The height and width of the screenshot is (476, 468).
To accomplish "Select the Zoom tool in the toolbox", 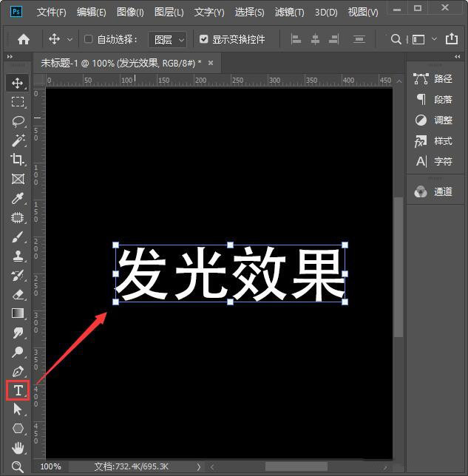I will 18,466.
